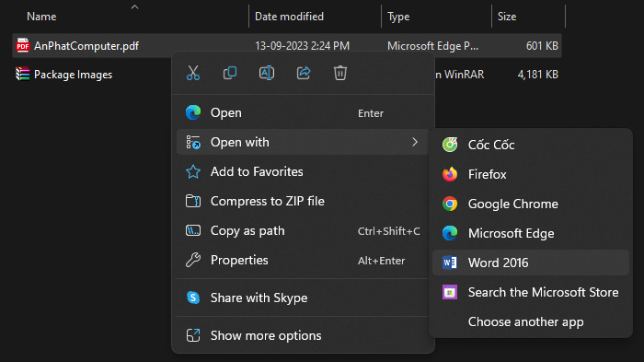Add file to Favorites

pyautogui.click(x=303, y=171)
